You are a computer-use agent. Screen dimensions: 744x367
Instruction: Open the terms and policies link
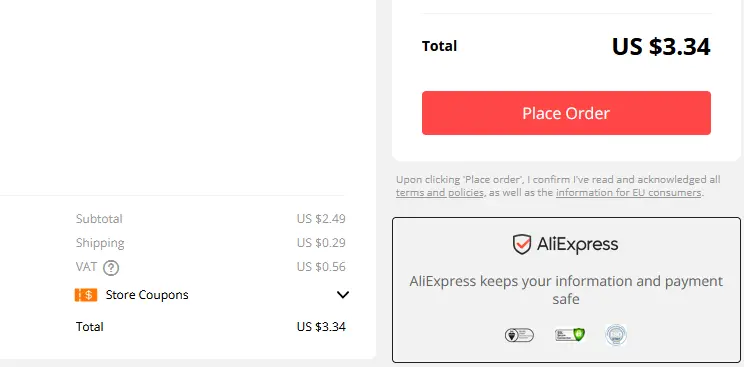point(439,193)
